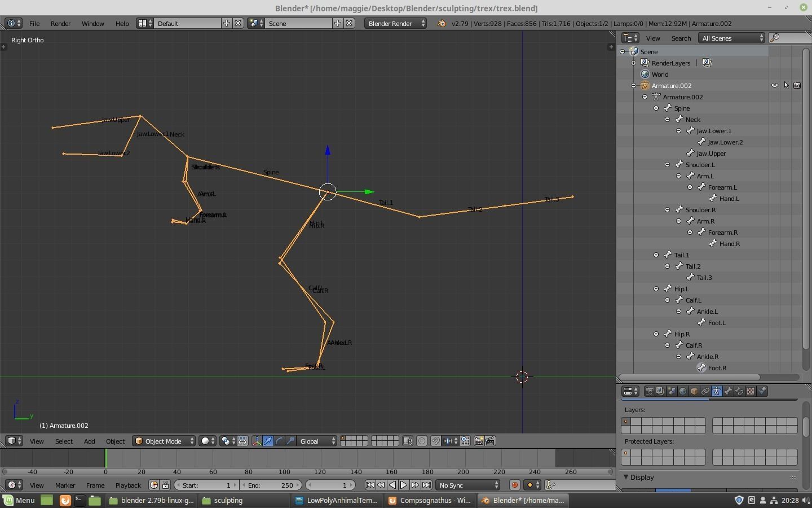Toggle proportional editing circle button
The width and height of the screenshot is (812, 508).
pos(422,441)
